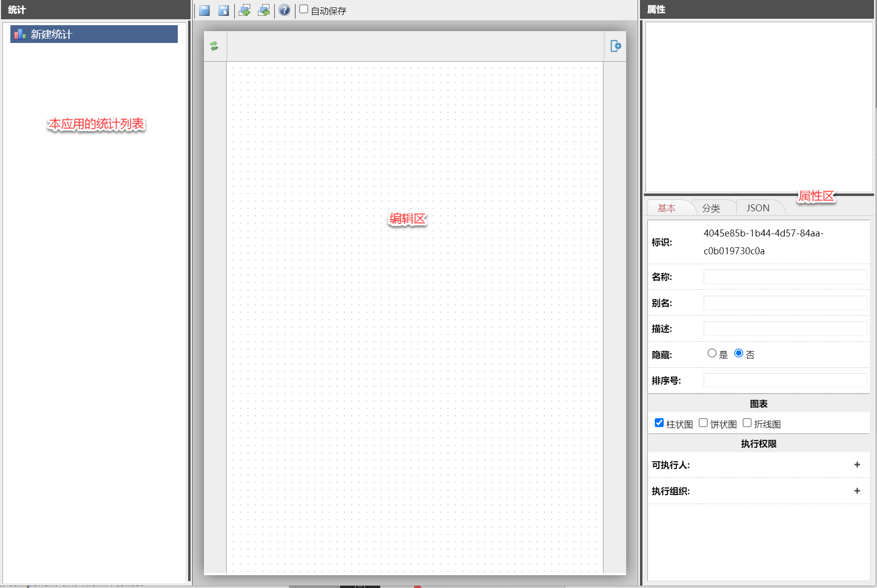Open the JSON tab
The image size is (877, 588).
pos(757,208)
